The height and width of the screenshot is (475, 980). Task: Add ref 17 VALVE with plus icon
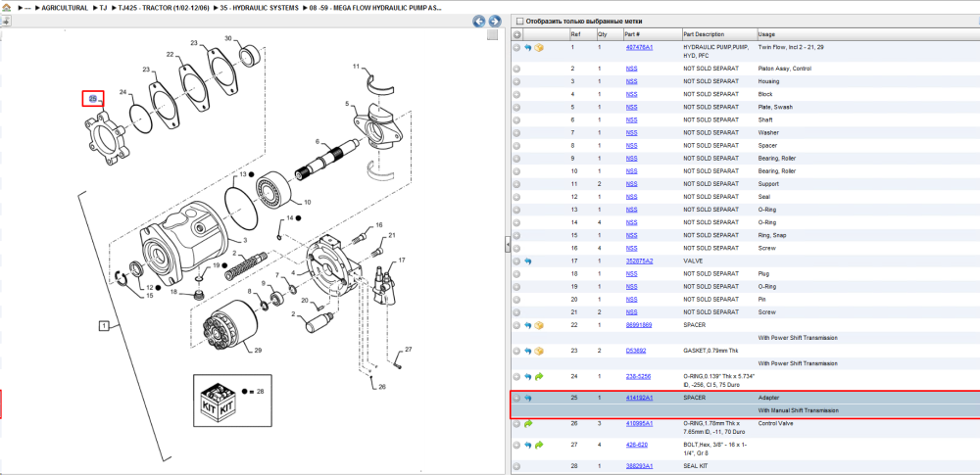pyautogui.click(x=516, y=261)
